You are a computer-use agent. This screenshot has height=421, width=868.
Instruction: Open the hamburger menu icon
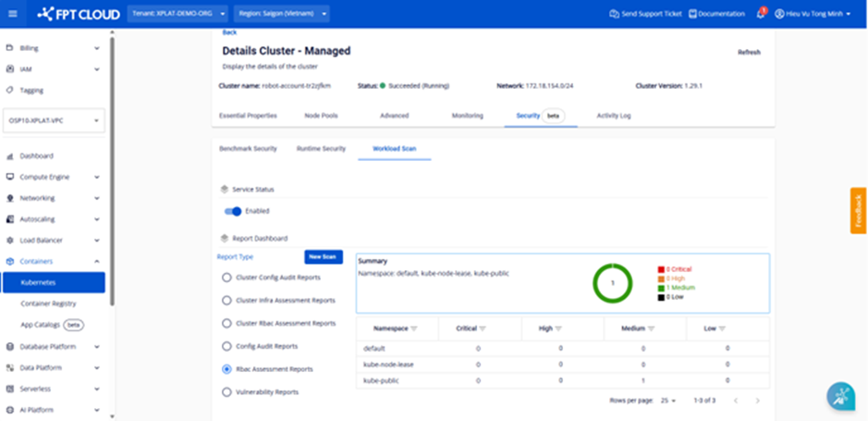tap(13, 14)
